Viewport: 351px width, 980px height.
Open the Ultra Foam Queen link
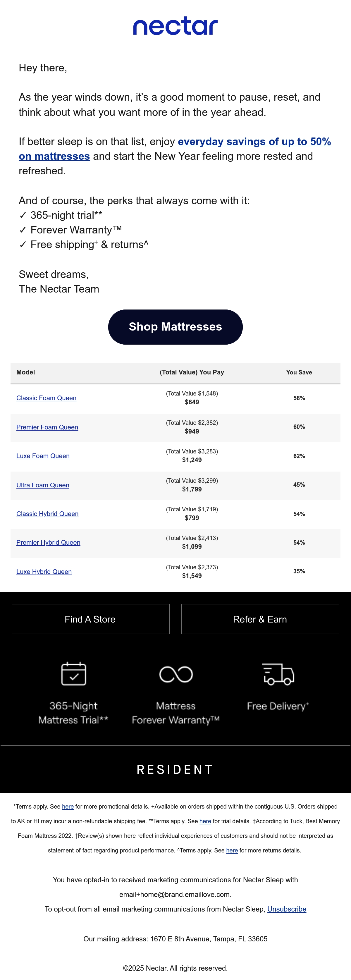coord(43,485)
